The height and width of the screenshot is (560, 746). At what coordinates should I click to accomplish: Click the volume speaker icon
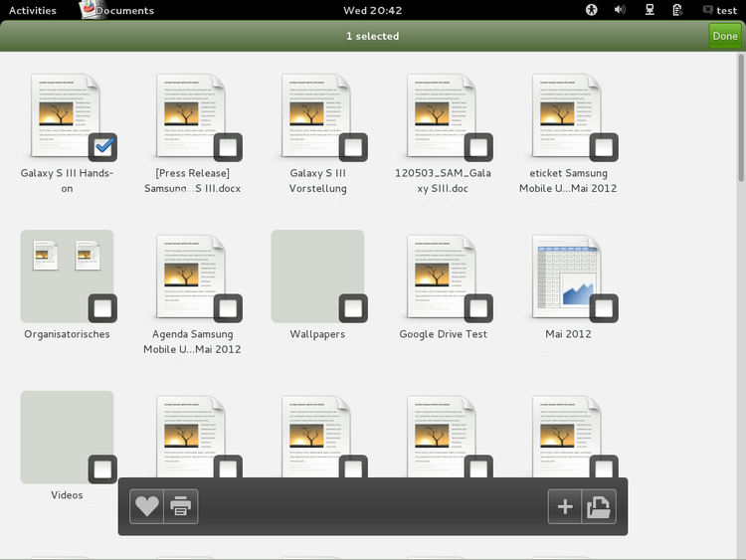[x=620, y=10]
